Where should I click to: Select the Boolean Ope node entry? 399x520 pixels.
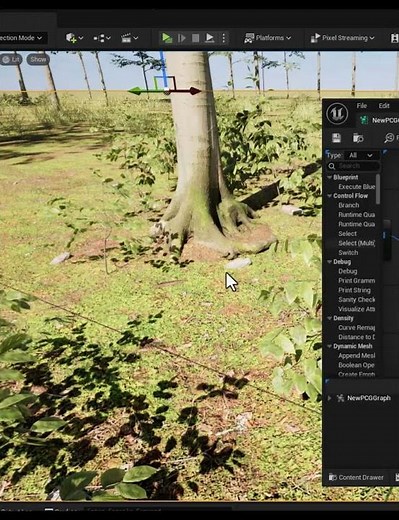pyautogui.click(x=356, y=365)
